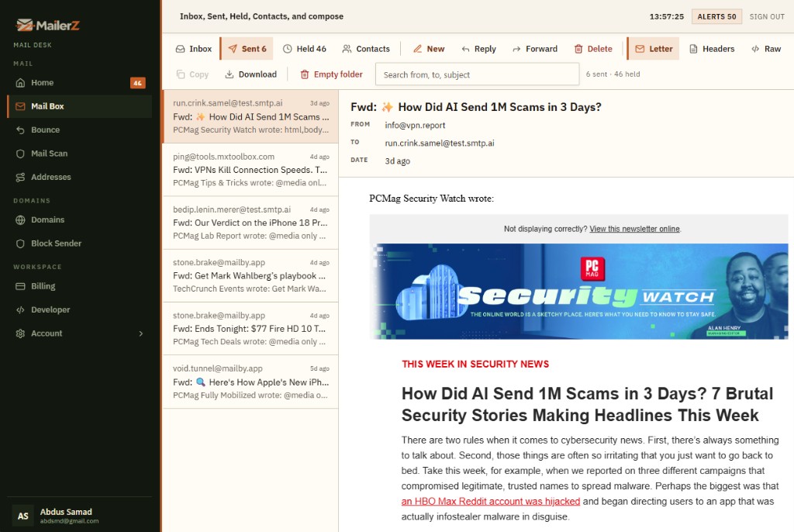Focus the search from, to, subject field
The height and width of the screenshot is (532, 794).
pos(477,74)
